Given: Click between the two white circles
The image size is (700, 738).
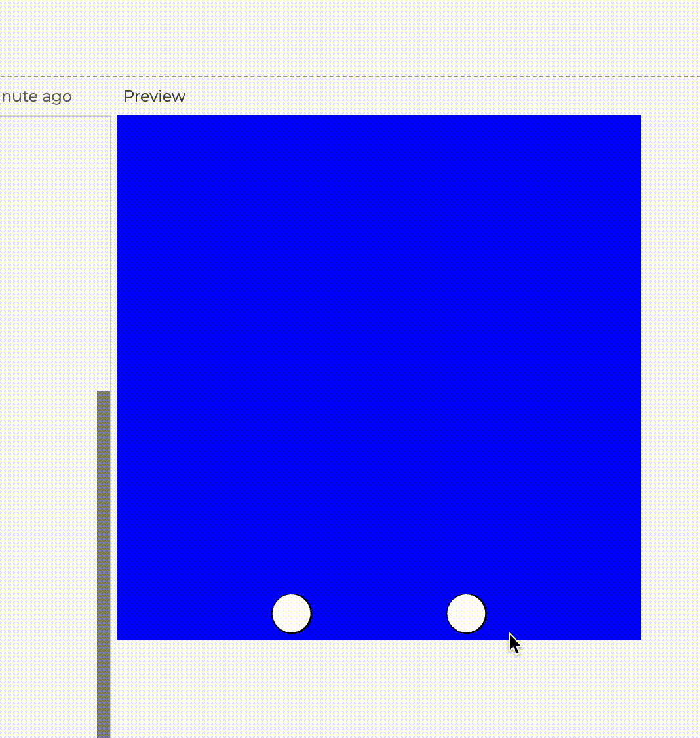Looking at the screenshot, I should 379,613.
